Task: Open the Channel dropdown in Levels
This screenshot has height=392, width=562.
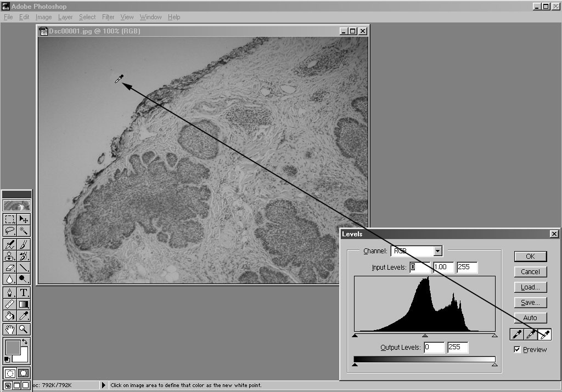Action: [x=437, y=251]
